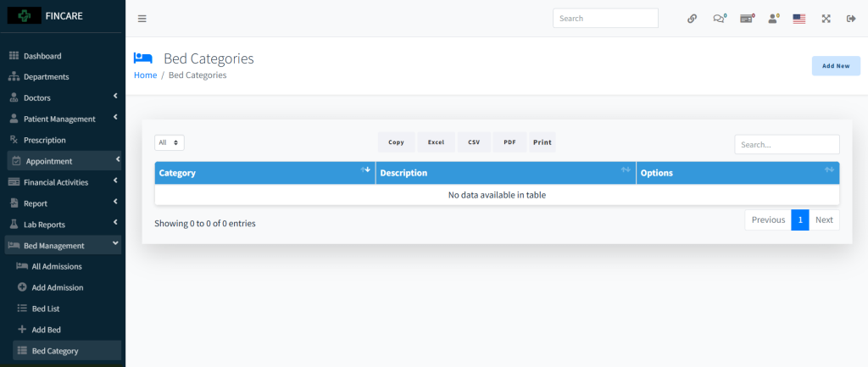Go to Dashboard in sidebar

click(42, 56)
